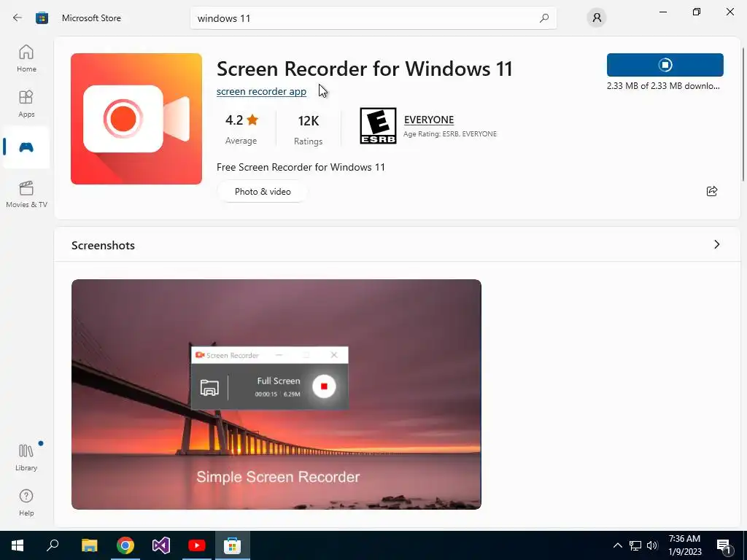Open YouTube app from the taskbar

[x=197, y=545]
